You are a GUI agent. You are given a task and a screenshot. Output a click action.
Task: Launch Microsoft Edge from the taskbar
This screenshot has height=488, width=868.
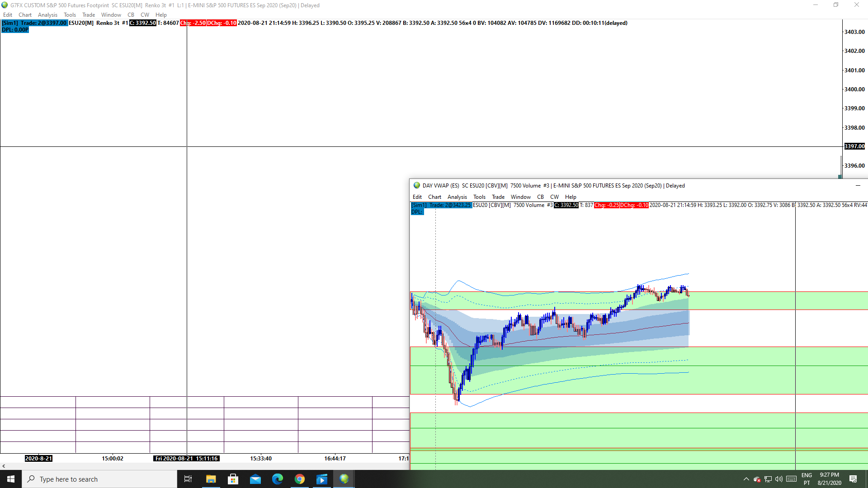coord(278,479)
